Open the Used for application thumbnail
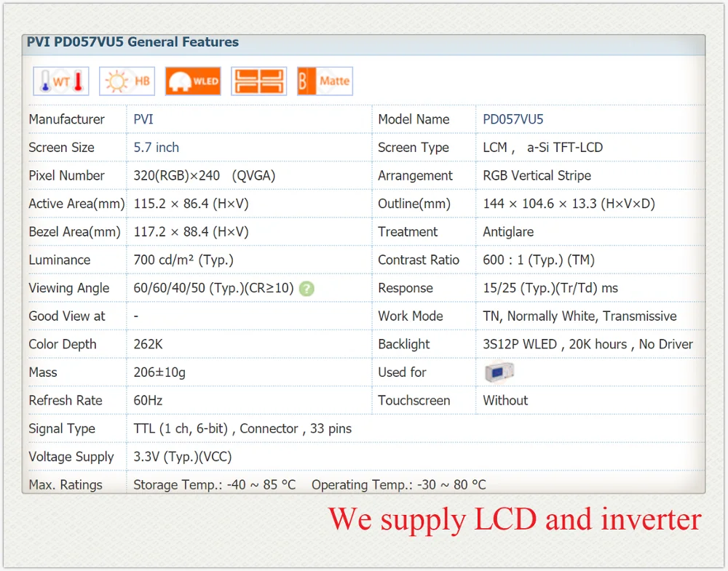The height and width of the screenshot is (571, 728). click(499, 372)
